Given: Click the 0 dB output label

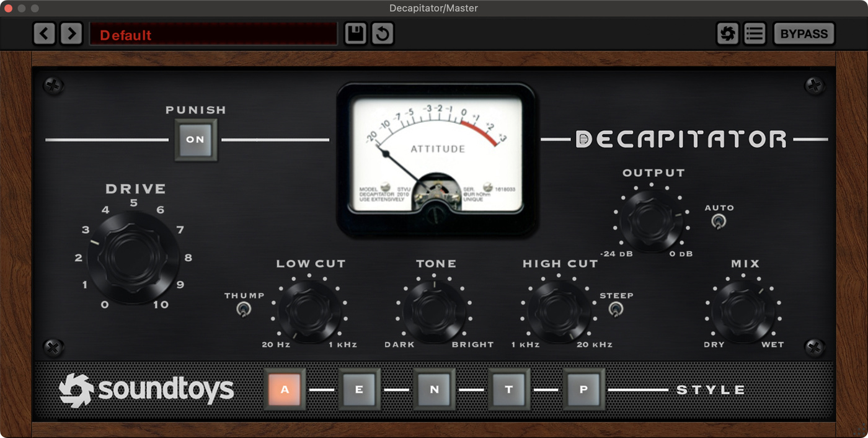Looking at the screenshot, I should pos(681,254).
